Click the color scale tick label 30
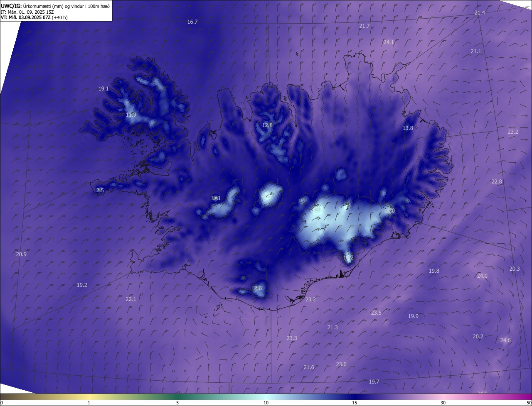Image resolution: width=532 pixels, height=406 pixels. point(443,403)
